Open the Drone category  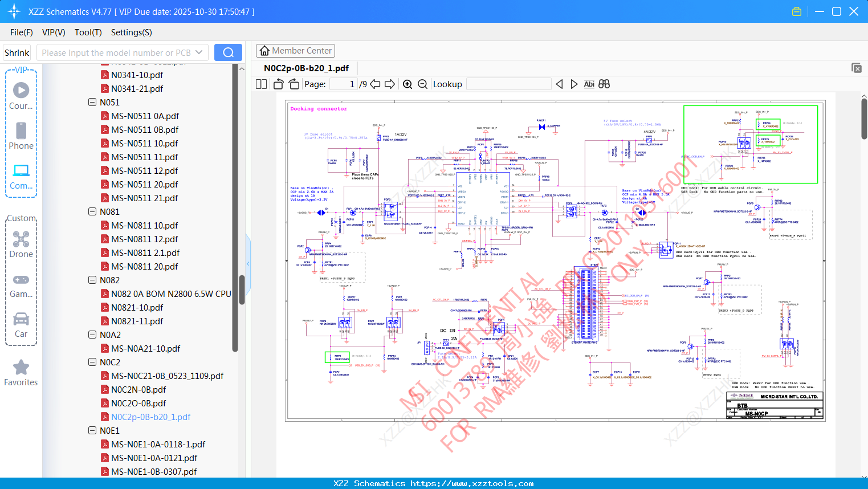coord(21,245)
